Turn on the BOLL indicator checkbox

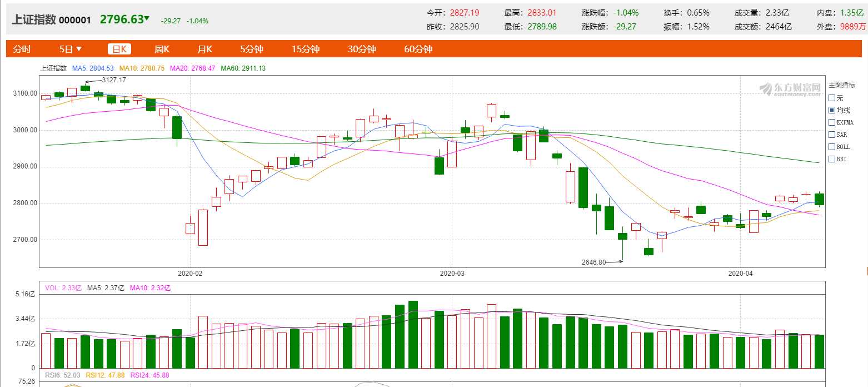tap(832, 147)
